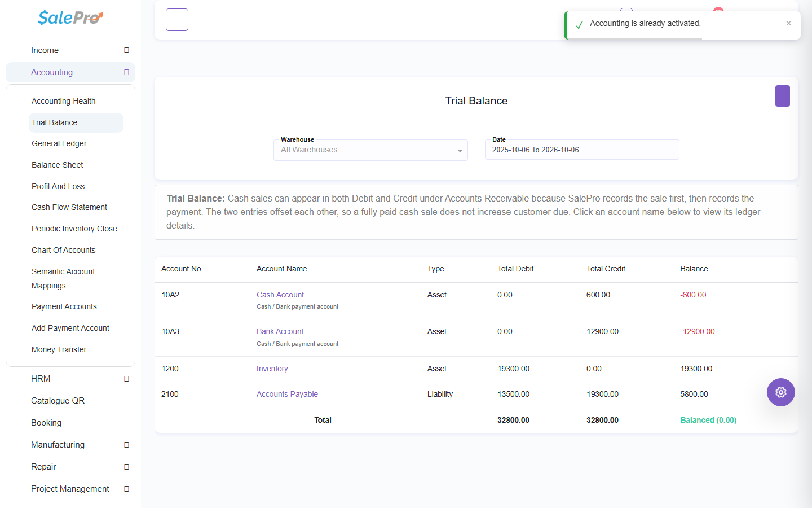Image resolution: width=812 pixels, height=508 pixels.
Task: Expand the Manufacturing menu arrow
Action: (x=126, y=445)
